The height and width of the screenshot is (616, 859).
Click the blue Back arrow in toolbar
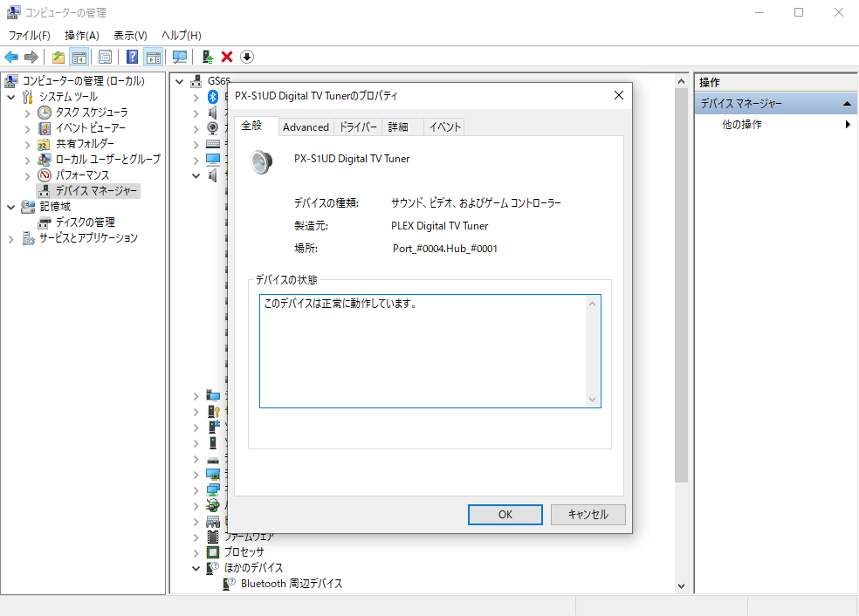pos(11,57)
